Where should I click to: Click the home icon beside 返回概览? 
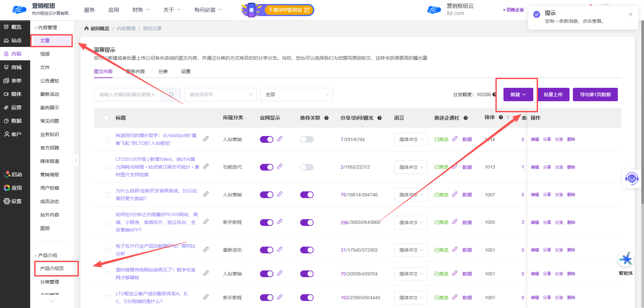87,28
